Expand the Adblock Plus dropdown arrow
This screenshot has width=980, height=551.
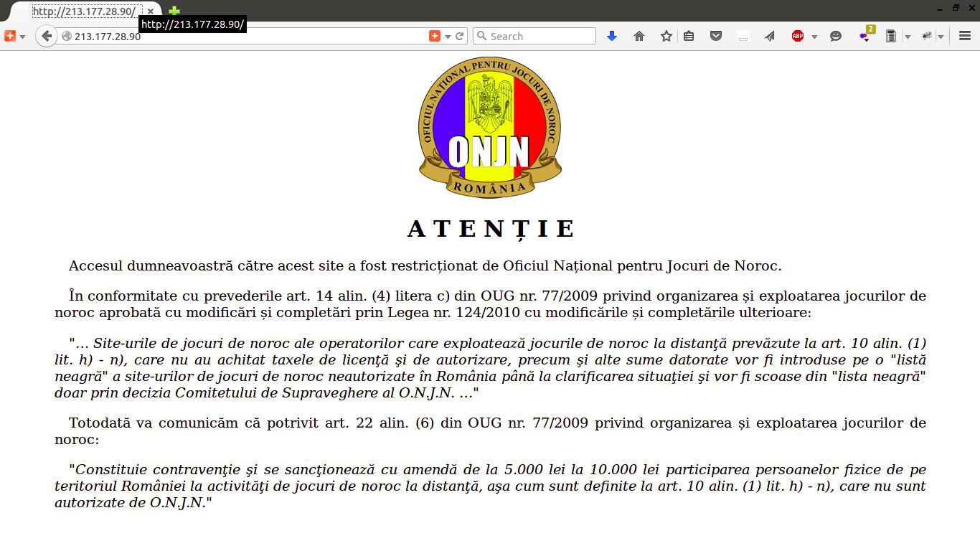(814, 37)
